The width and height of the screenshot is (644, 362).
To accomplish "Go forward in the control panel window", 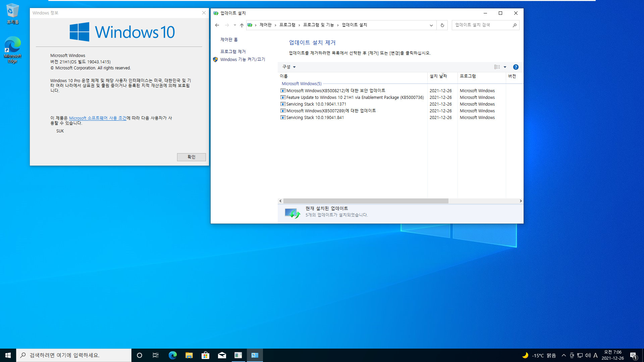I will (x=227, y=25).
